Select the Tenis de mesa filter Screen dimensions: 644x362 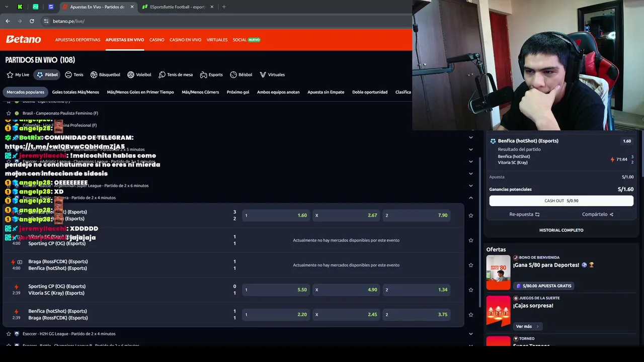(176, 75)
